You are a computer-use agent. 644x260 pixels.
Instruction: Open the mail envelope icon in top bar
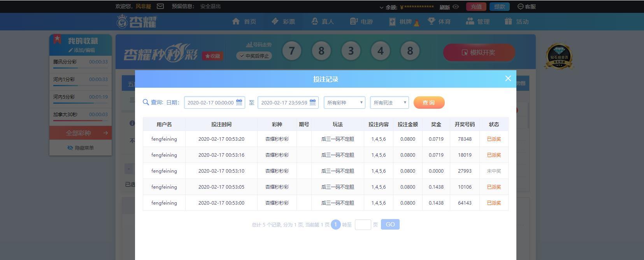[x=160, y=6]
